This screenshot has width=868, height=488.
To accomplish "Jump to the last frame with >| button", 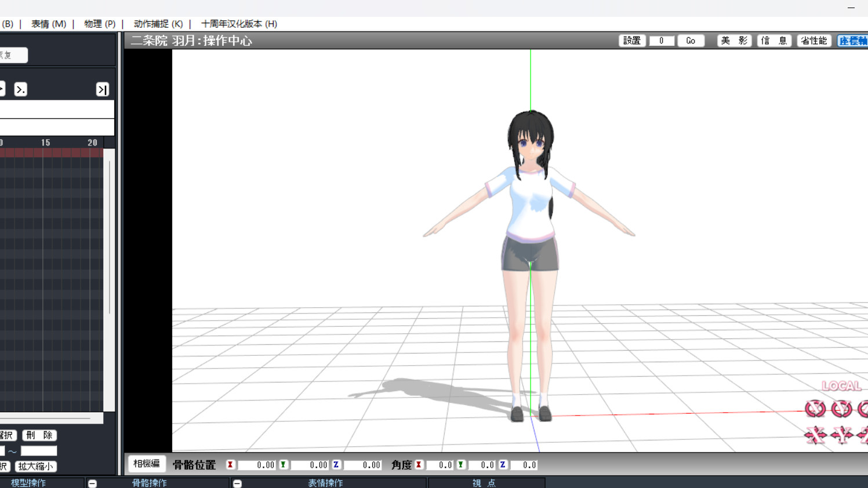I will pyautogui.click(x=103, y=89).
